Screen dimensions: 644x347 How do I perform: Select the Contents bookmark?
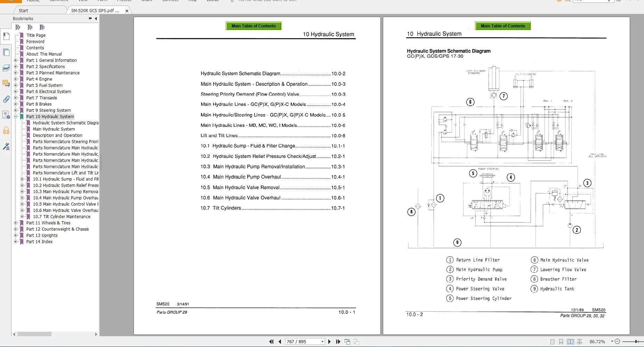(x=35, y=48)
